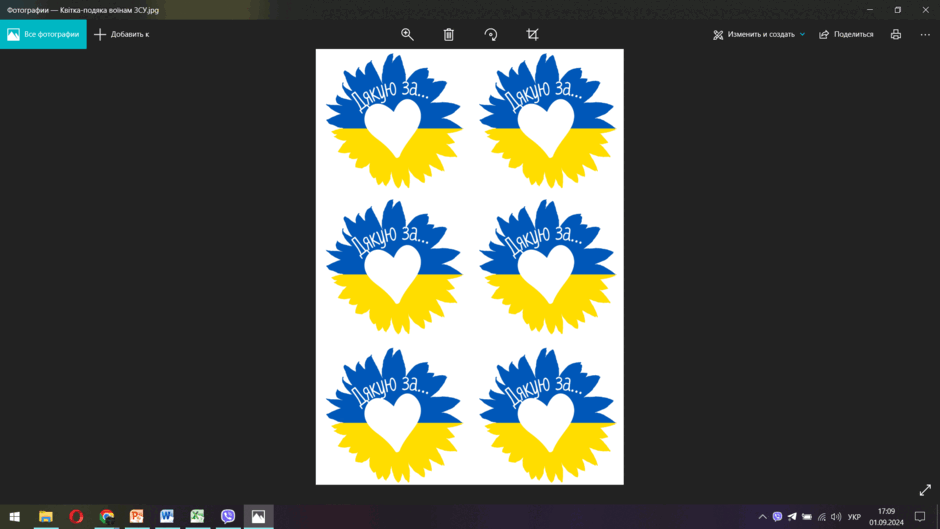Go back to 'Все фотографии'
Image resolution: width=940 pixels, height=529 pixels.
pos(43,34)
